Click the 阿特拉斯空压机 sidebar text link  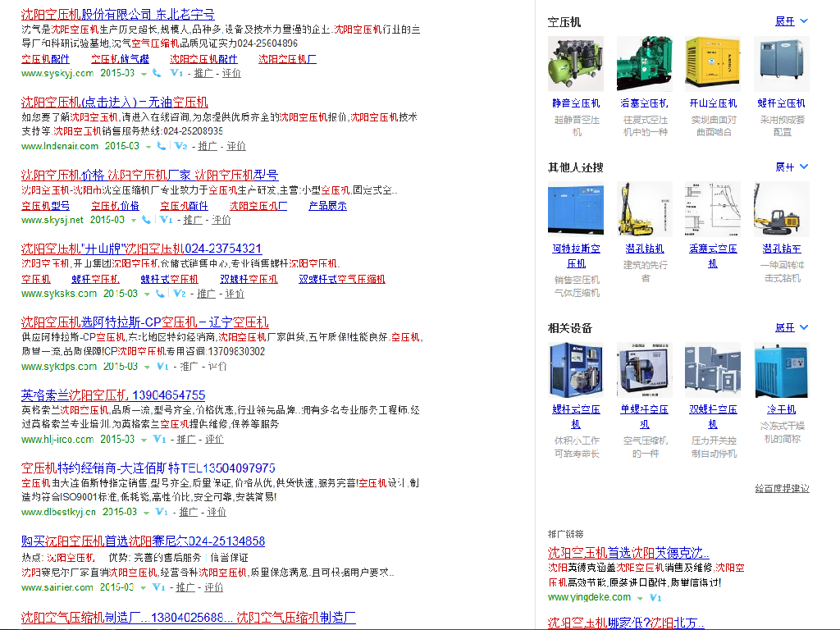(576, 256)
